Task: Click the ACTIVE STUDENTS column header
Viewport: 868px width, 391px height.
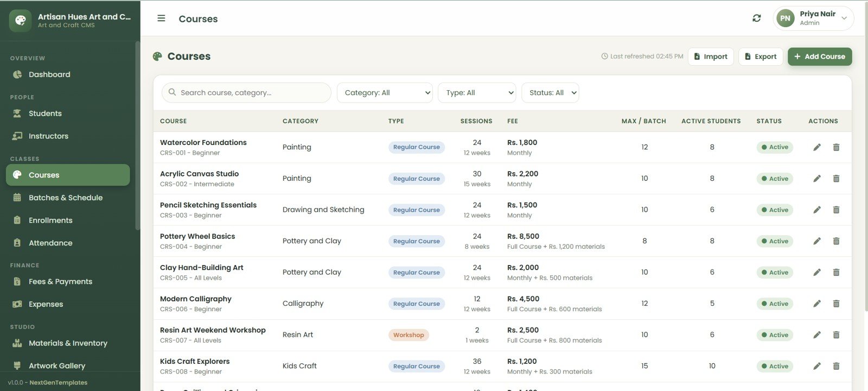Action: coord(711,121)
